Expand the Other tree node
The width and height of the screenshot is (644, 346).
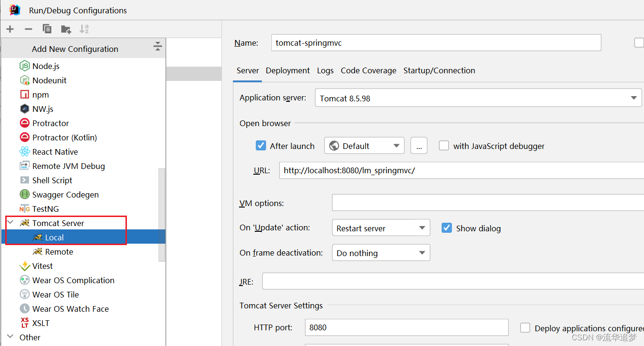(10, 337)
